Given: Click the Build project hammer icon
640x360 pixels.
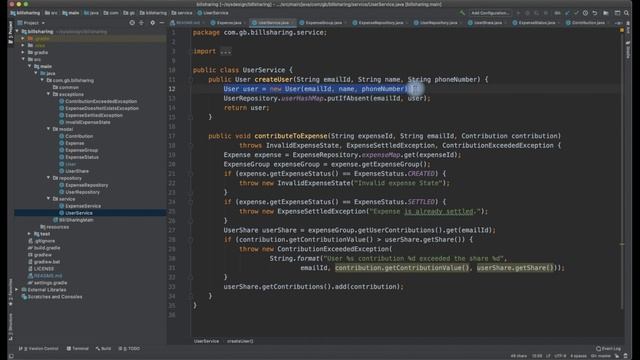Looking at the screenshot, I should (x=462, y=13).
